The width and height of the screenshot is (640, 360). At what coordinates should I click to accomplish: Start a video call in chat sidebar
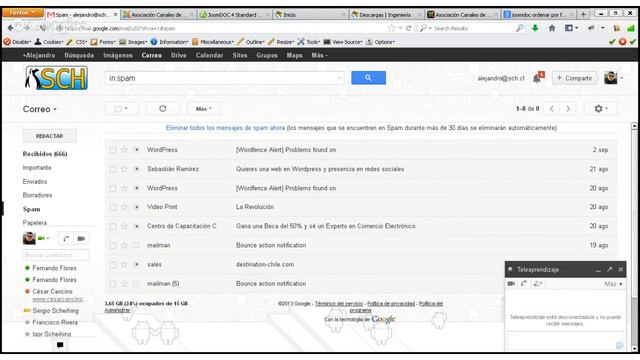(x=81, y=238)
